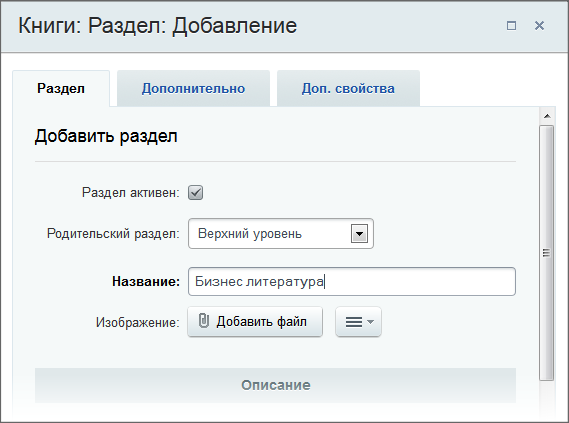Screen dimensions: 569x423
Task: Click the Добавить раздел heading
Action: coord(106,137)
